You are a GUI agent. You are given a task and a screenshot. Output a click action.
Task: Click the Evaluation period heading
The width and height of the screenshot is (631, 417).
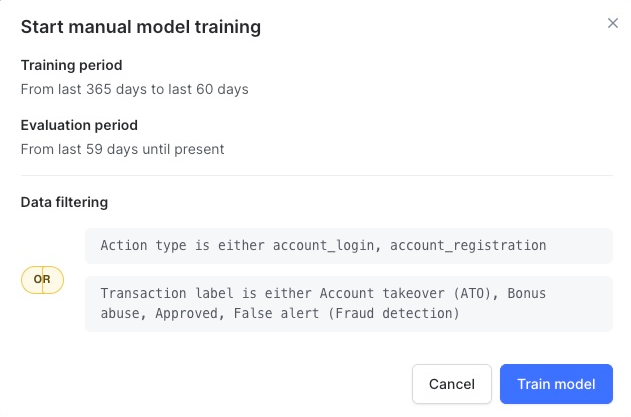(x=79, y=125)
